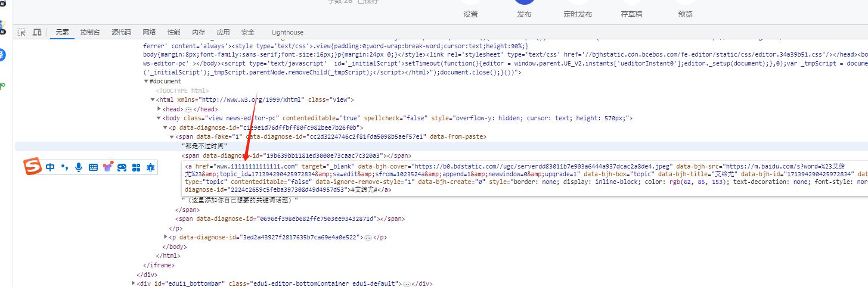868x287 pixels.
Task: Switch to the 元素 tab
Action: click(x=63, y=32)
